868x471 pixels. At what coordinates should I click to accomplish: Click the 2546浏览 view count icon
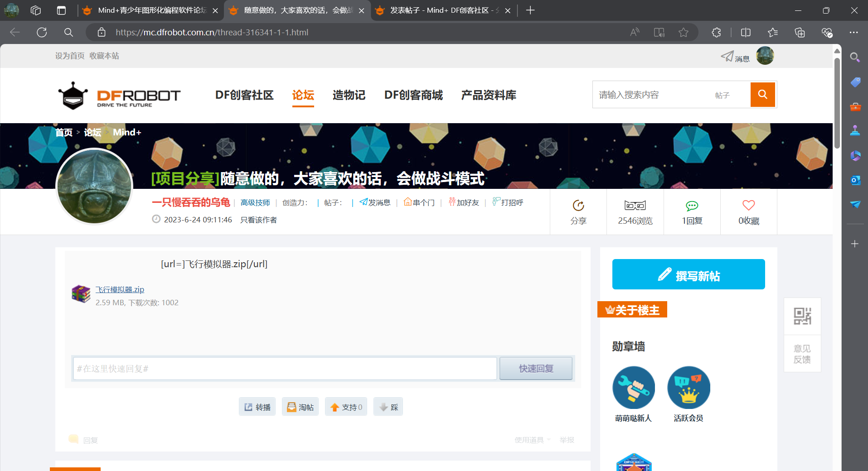coord(635,206)
